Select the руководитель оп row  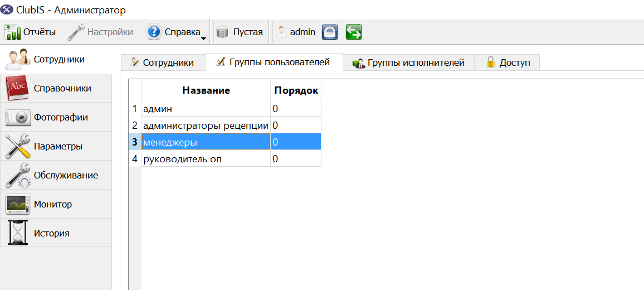[x=206, y=159]
